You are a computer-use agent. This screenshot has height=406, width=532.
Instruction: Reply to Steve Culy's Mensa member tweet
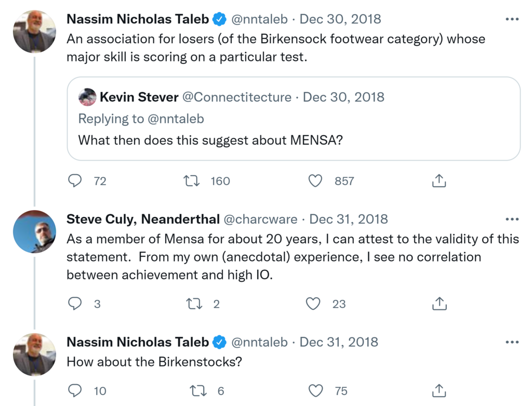tap(76, 304)
